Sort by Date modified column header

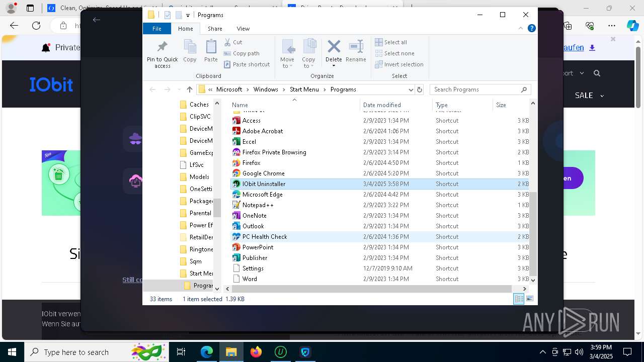pyautogui.click(x=396, y=105)
